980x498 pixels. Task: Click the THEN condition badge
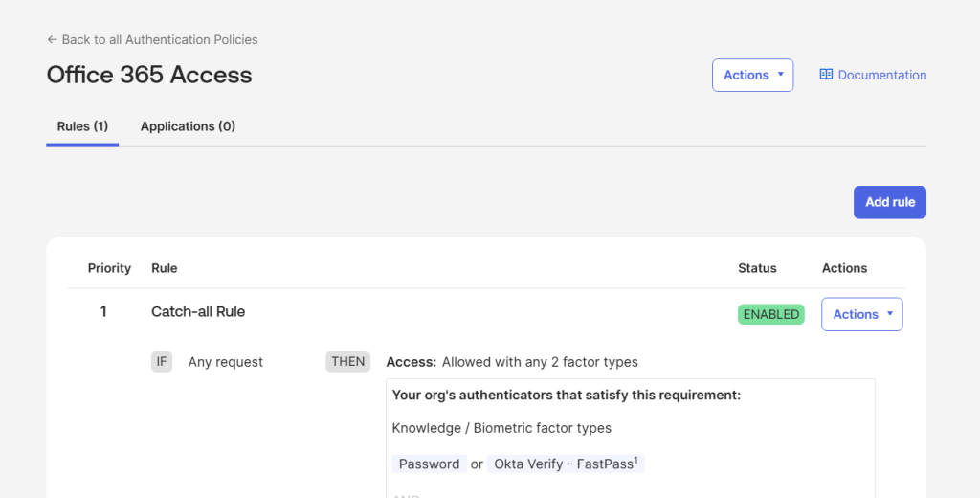pos(347,362)
